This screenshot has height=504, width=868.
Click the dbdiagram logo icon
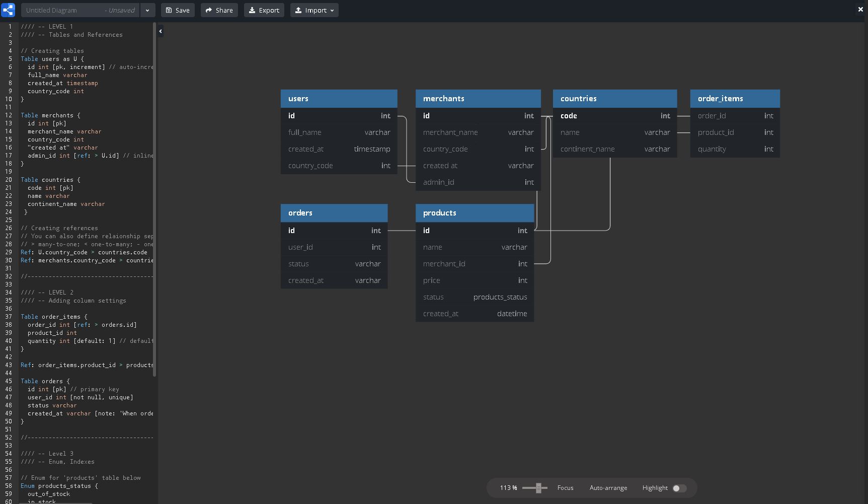8,10
